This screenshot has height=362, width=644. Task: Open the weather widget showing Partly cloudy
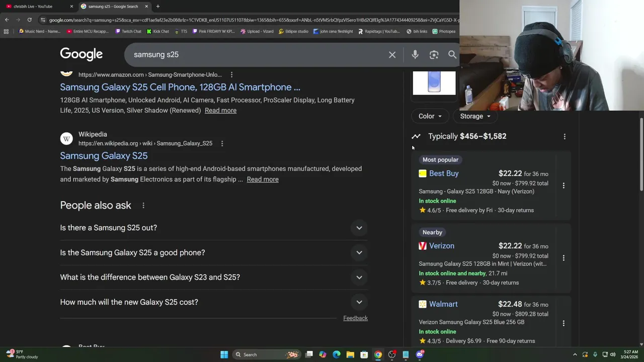(x=22, y=354)
